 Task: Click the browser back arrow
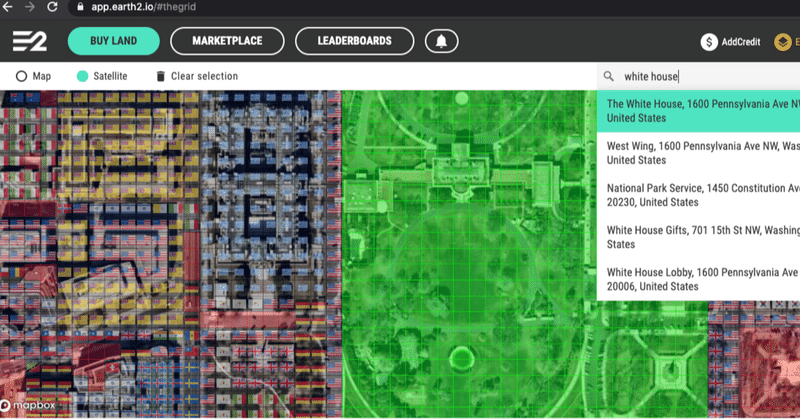8,7
